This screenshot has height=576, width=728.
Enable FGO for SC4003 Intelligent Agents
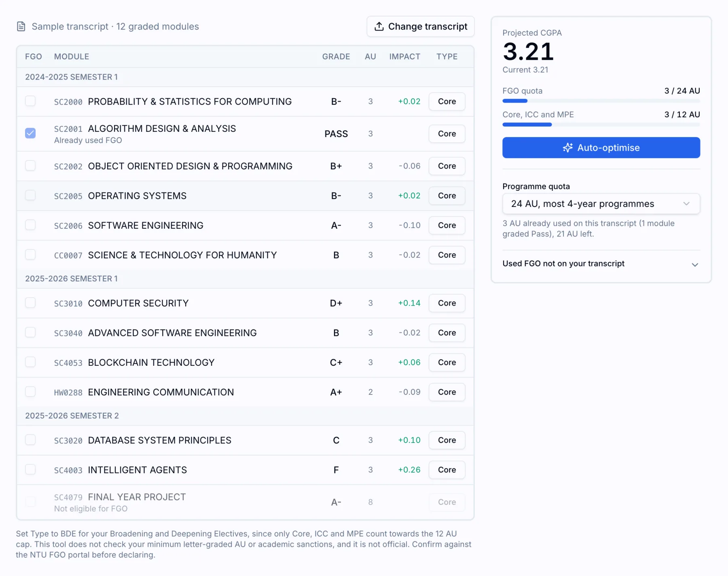[x=30, y=469]
